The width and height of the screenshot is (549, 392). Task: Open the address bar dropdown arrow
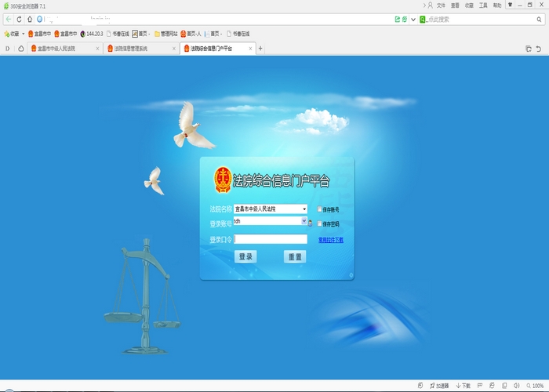point(413,19)
